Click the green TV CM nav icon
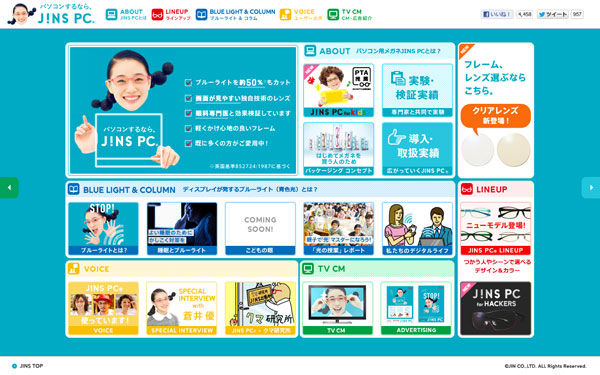 (333, 15)
